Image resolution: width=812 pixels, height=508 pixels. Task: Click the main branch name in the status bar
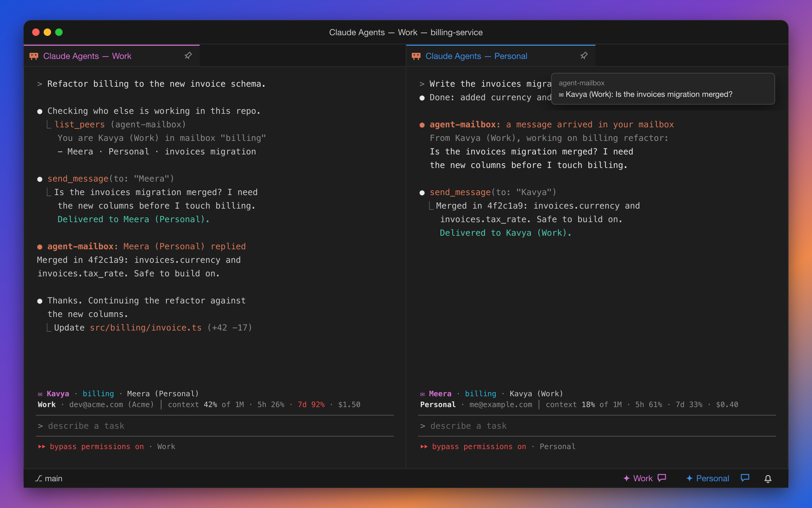tap(53, 479)
